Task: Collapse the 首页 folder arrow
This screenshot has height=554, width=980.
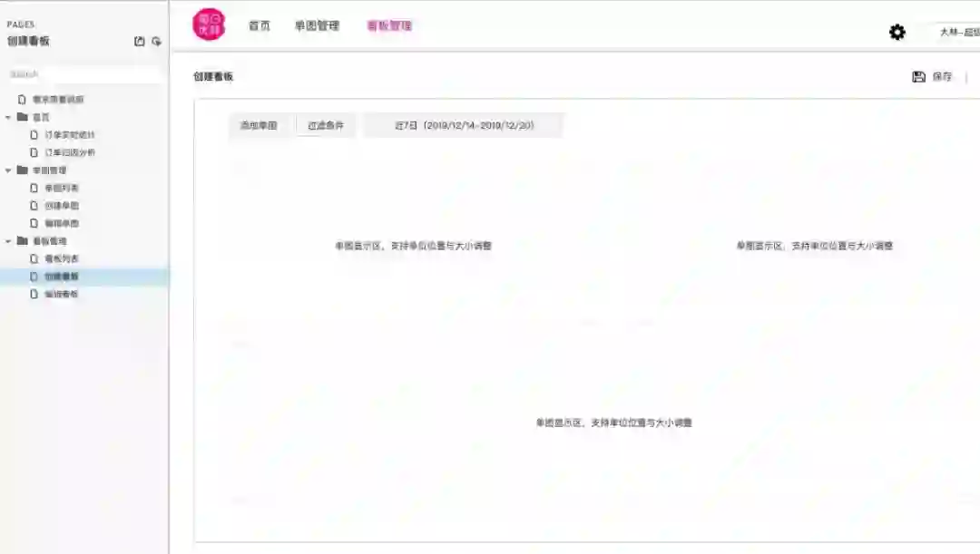Action: point(8,118)
